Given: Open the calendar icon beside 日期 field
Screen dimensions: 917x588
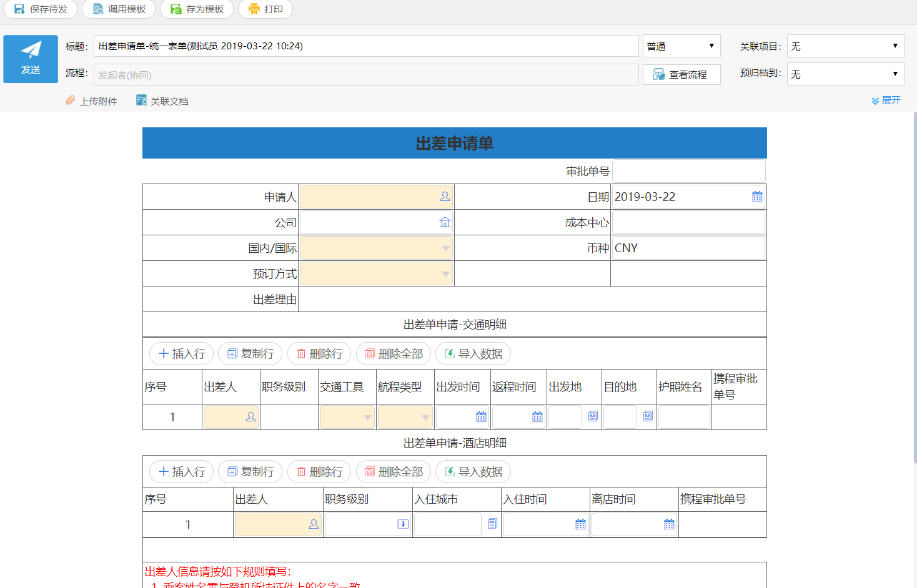Looking at the screenshot, I should (x=757, y=197).
